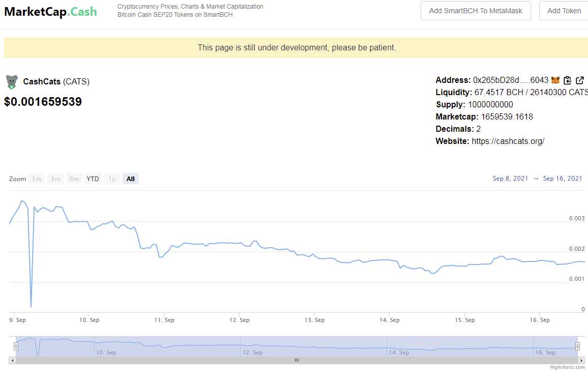Edit the Sep 8, 2021 start date
Screen dimensions: 588x383
510,179
